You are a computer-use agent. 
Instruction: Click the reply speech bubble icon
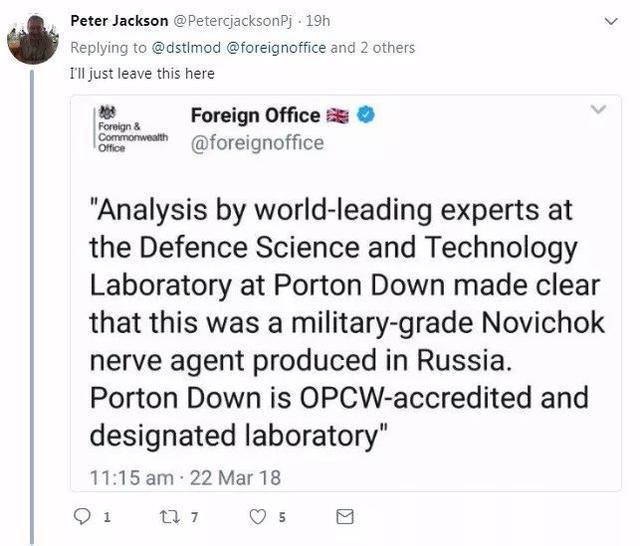click(83, 517)
